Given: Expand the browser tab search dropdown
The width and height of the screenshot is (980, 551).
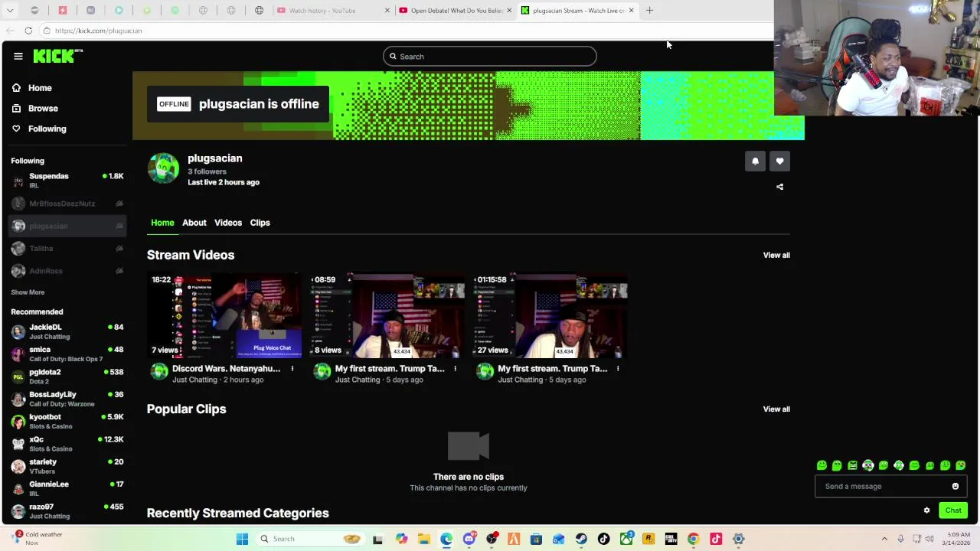Looking at the screenshot, I should pos(10,11).
